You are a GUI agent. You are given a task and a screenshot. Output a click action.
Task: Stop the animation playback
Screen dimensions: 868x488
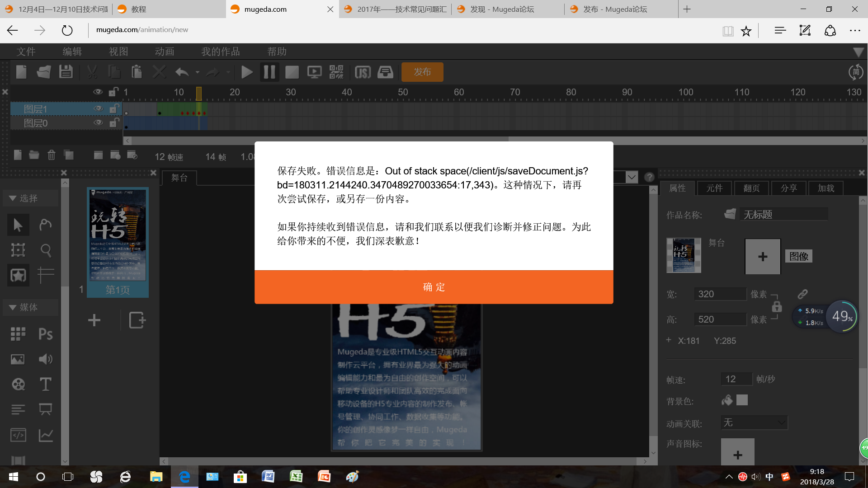click(x=292, y=72)
